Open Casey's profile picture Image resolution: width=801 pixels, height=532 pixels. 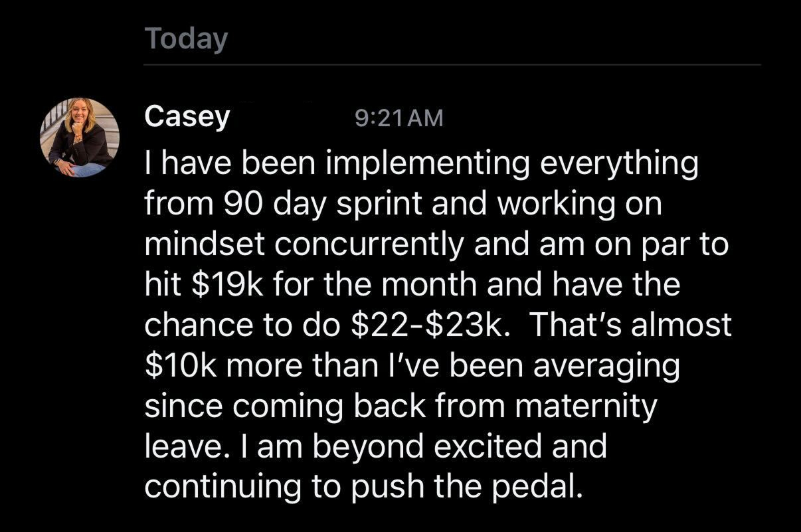tap(80, 137)
